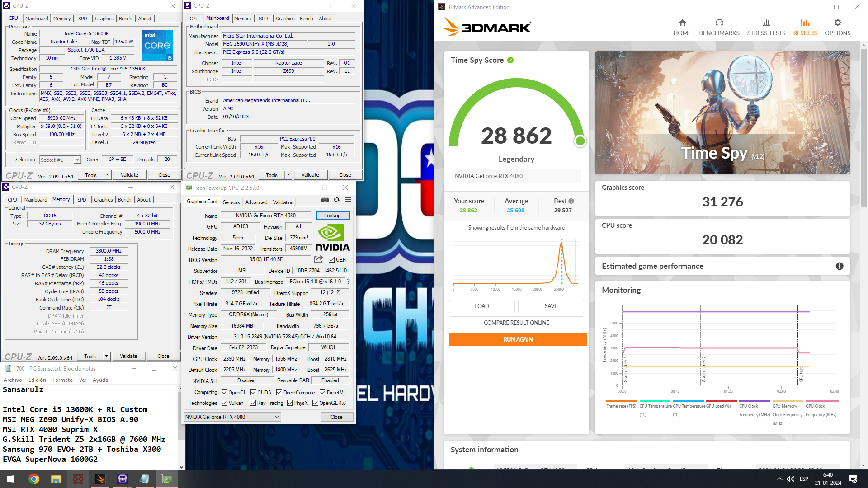Switch to the Bench tab in CPU-Z CPU window

coord(125,19)
